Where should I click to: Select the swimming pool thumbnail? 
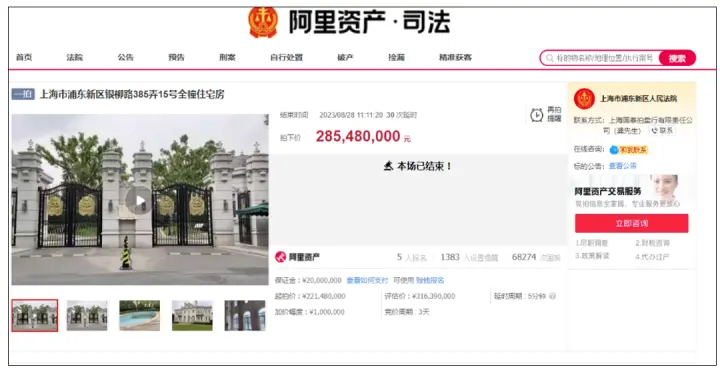140,315
